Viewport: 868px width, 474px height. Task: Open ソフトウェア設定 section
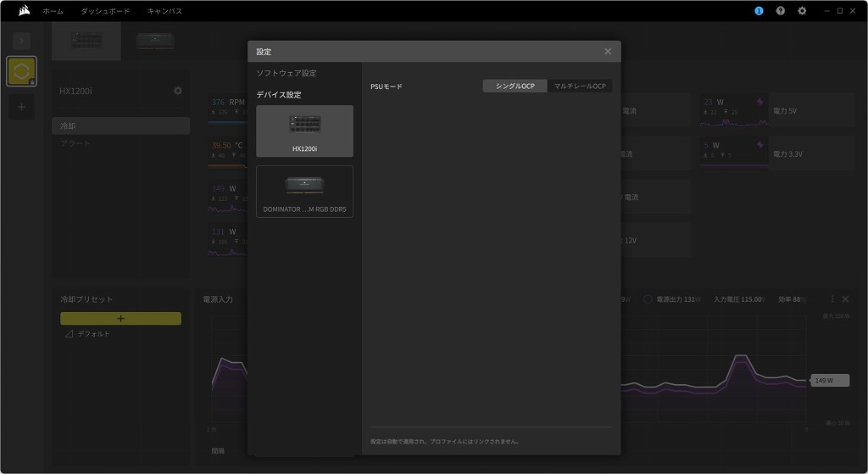pyautogui.click(x=287, y=73)
